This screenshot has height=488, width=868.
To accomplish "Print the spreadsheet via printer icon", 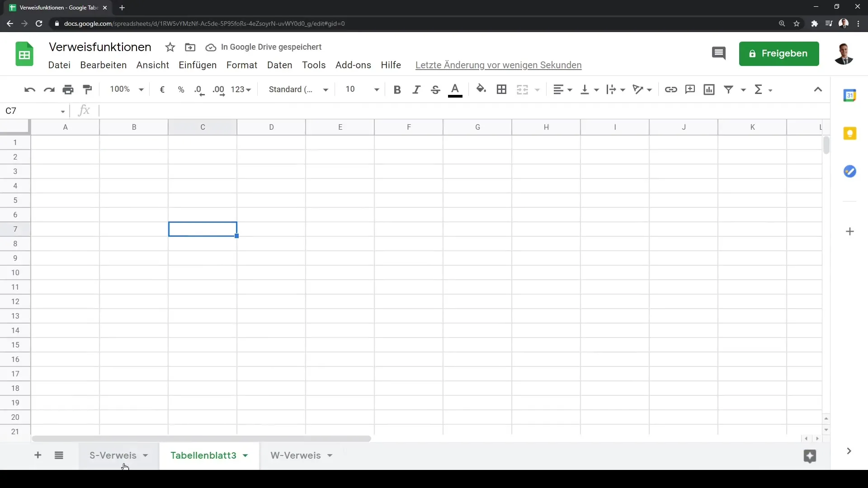I will [x=68, y=89].
